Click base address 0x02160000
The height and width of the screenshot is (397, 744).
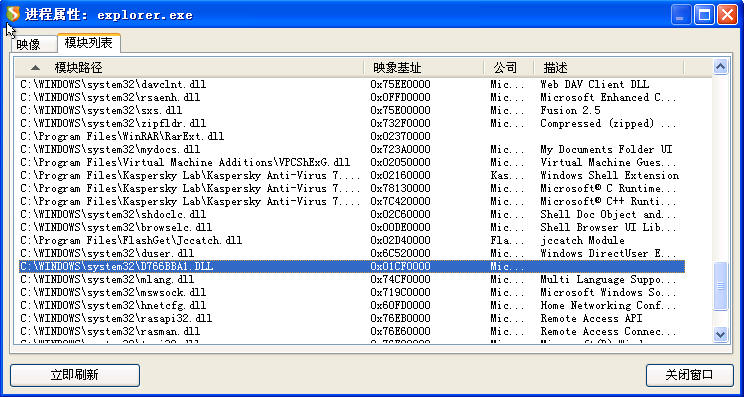pyautogui.click(x=400, y=175)
